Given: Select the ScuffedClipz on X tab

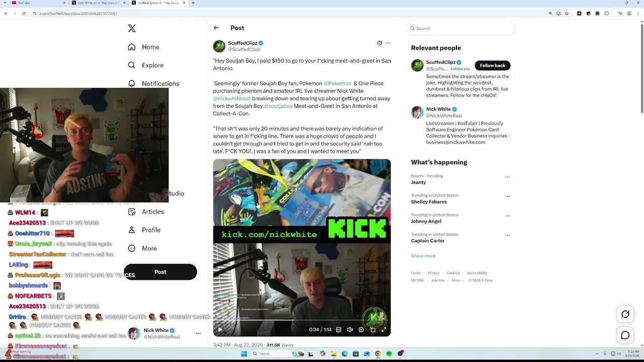Looking at the screenshot, I should (158, 3).
